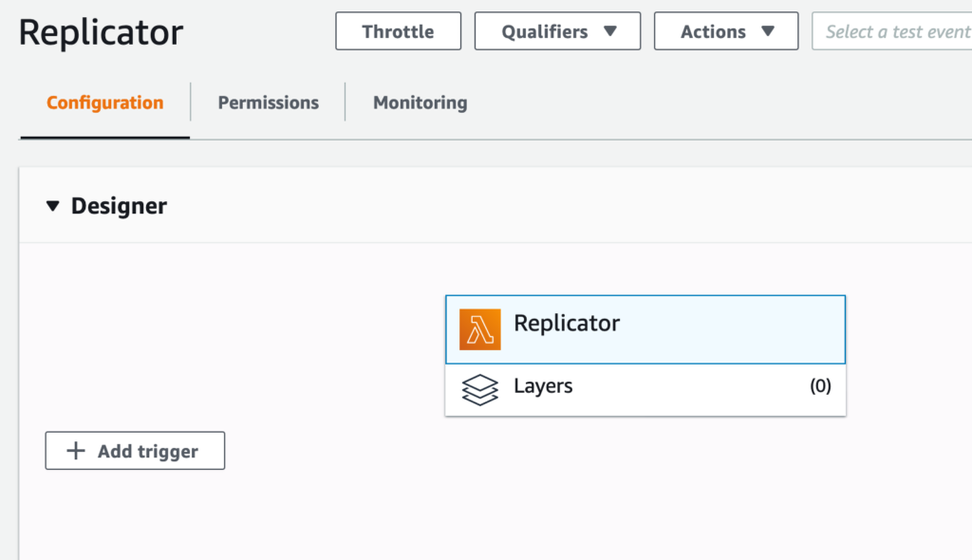972x560 pixels.
Task: Open the Actions menu
Action: tap(726, 30)
